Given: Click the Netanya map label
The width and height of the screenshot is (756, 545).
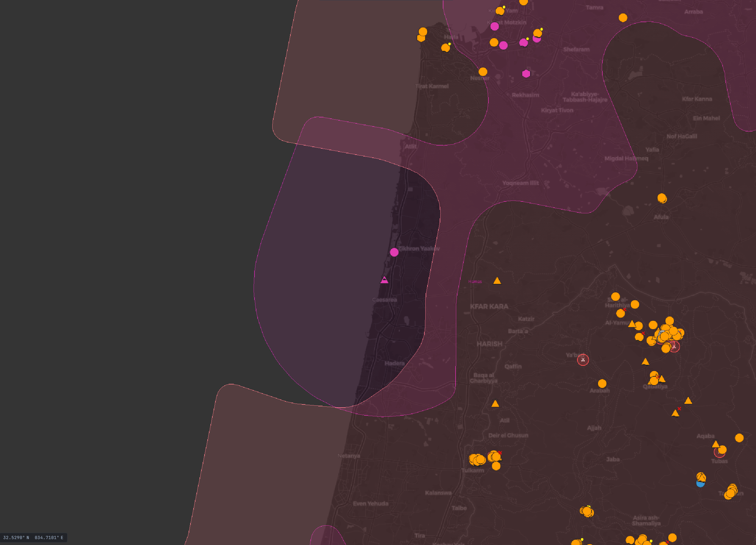Looking at the screenshot, I should tap(349, 456).
